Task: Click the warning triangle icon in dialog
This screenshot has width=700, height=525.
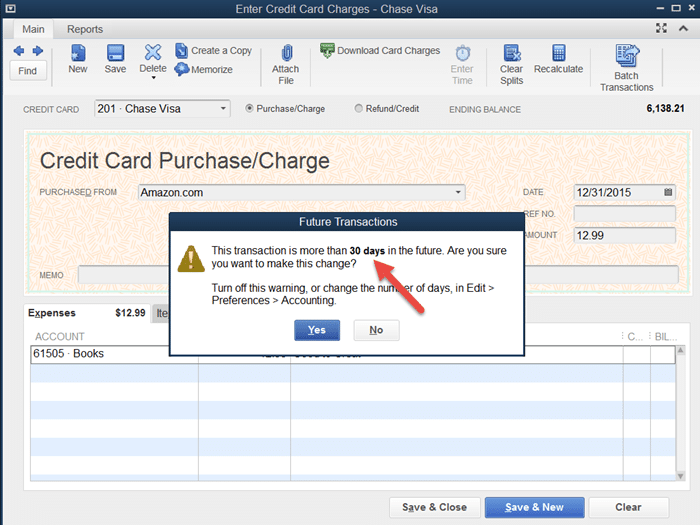Action: tap(191, 259)
